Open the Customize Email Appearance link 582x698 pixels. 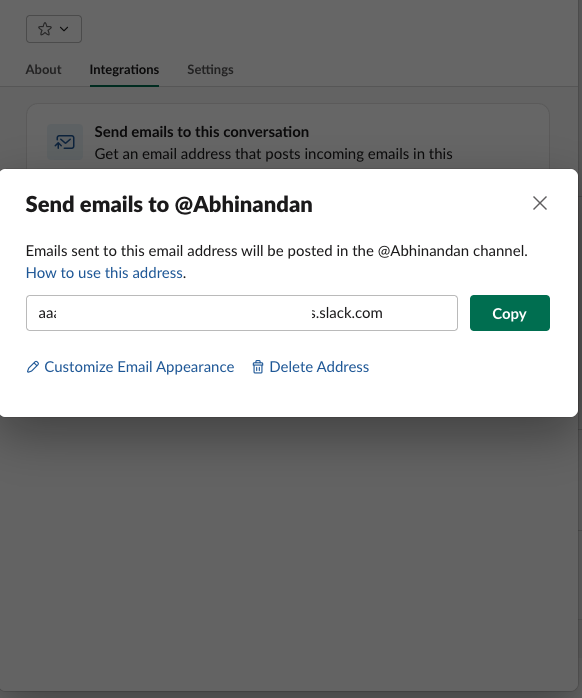tap(139, 367)
